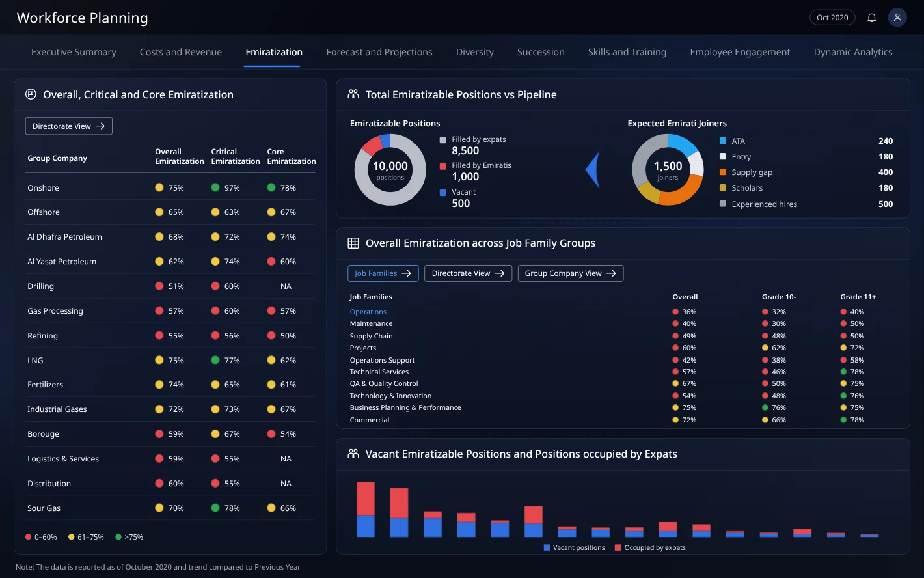This screenshot has width=924, height=578.
Task: Open the Dynamic Analytics tab
Action: pyautogui.click(x=853, y=52)
